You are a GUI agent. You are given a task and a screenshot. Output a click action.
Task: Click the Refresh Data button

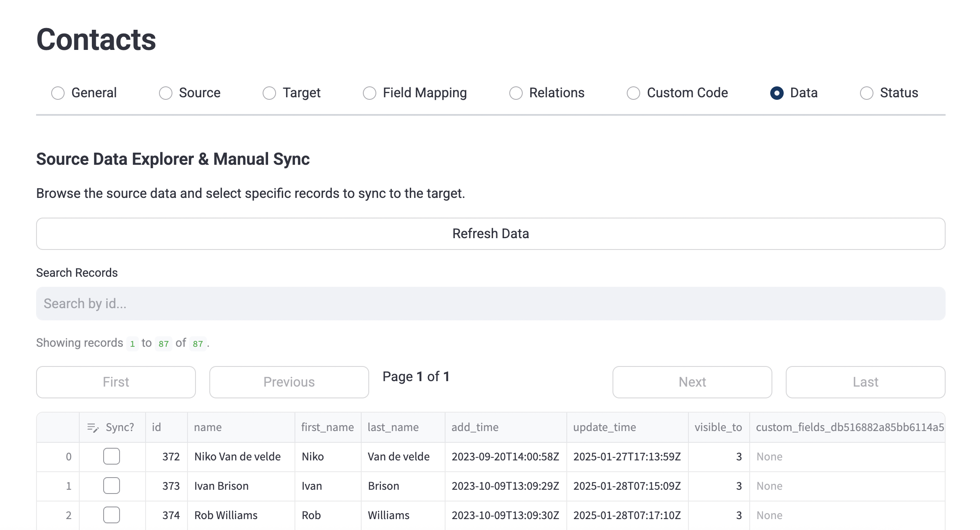coord(490,234)
